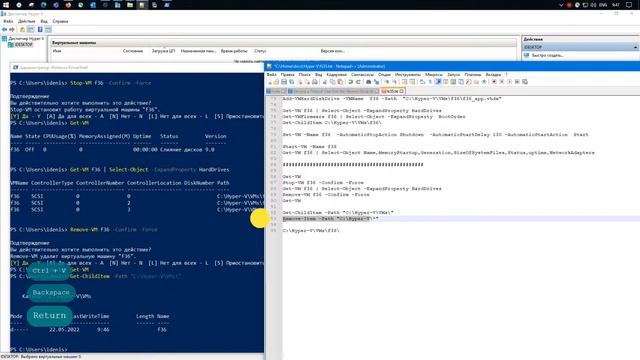Screen dimensions: 640x360
Task: Select DESKTOP node in Hyper-V tree
Action: tap(20, 44)
